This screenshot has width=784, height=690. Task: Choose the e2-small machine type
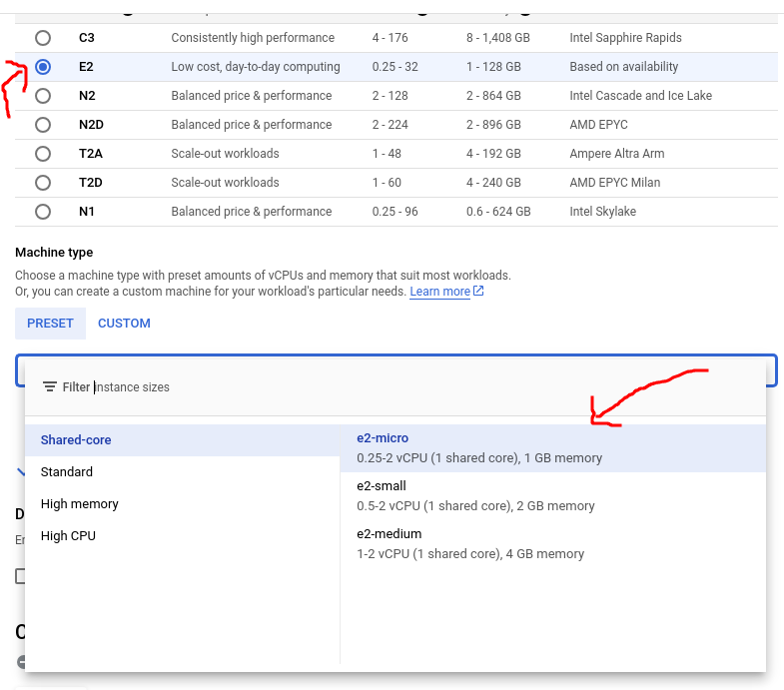(x=553, y=496)
